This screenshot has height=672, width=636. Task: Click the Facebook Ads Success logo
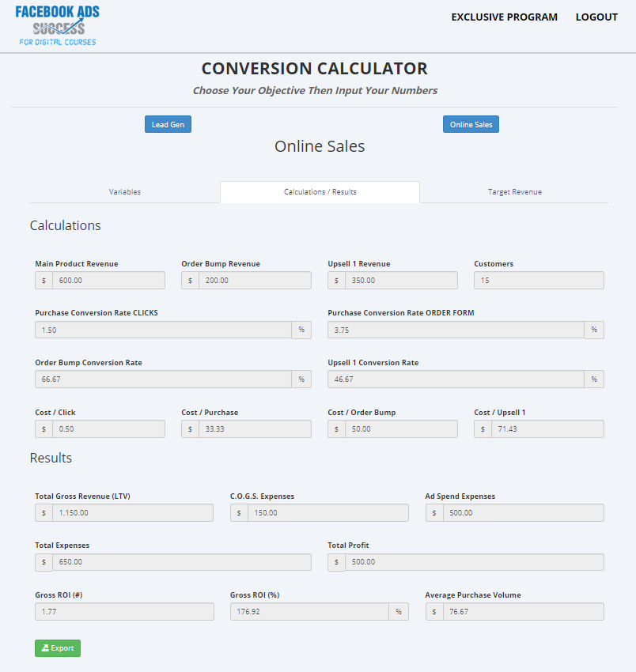pyautogui.click(x=57, y=25)
